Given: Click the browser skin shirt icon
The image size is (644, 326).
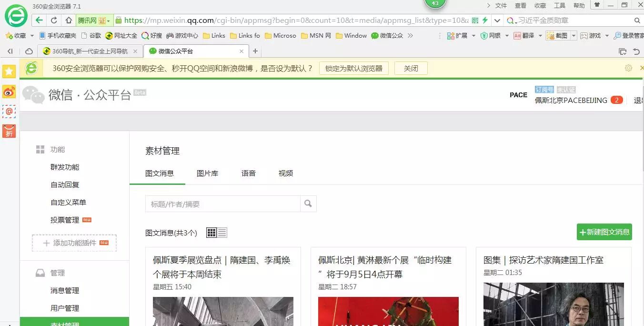Looking at the screenshot, I should pyautogui.click(x=596, y=5).
